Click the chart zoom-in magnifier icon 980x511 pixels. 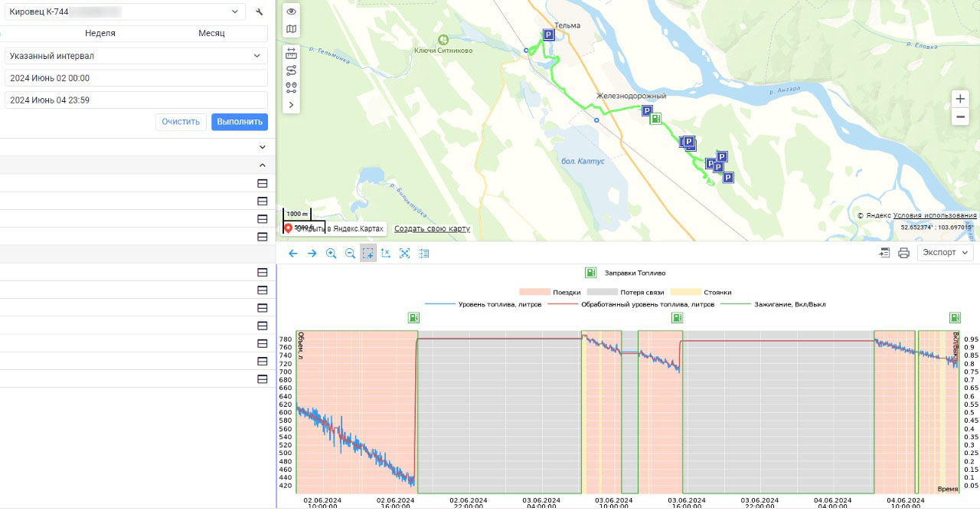point(332,254)
